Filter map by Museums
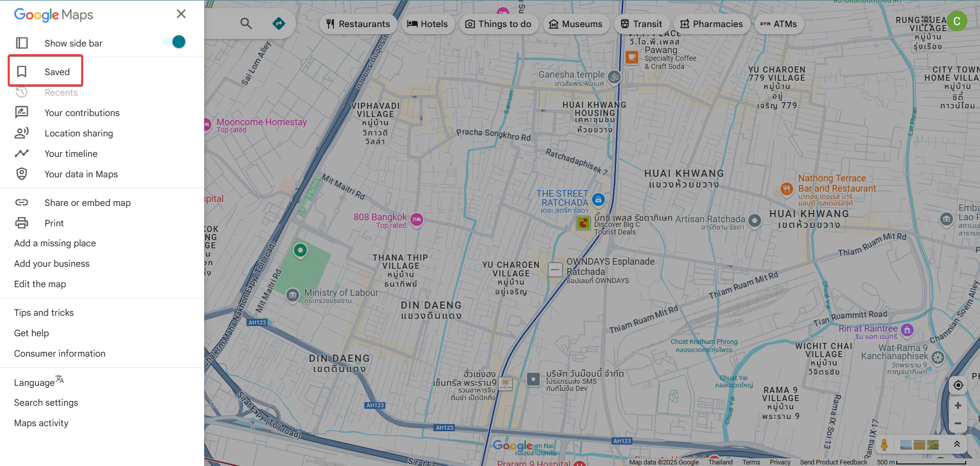The image size is (980, 466). 576,24
